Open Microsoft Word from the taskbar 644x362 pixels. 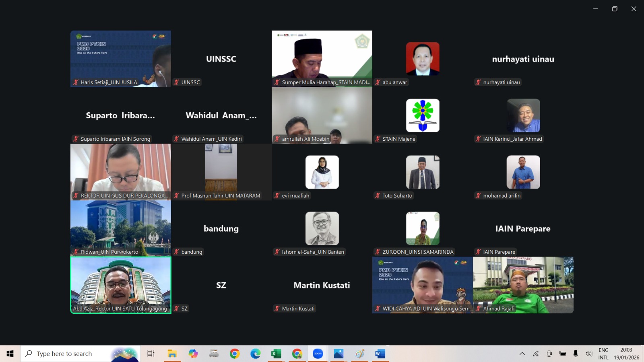[380, 354]
